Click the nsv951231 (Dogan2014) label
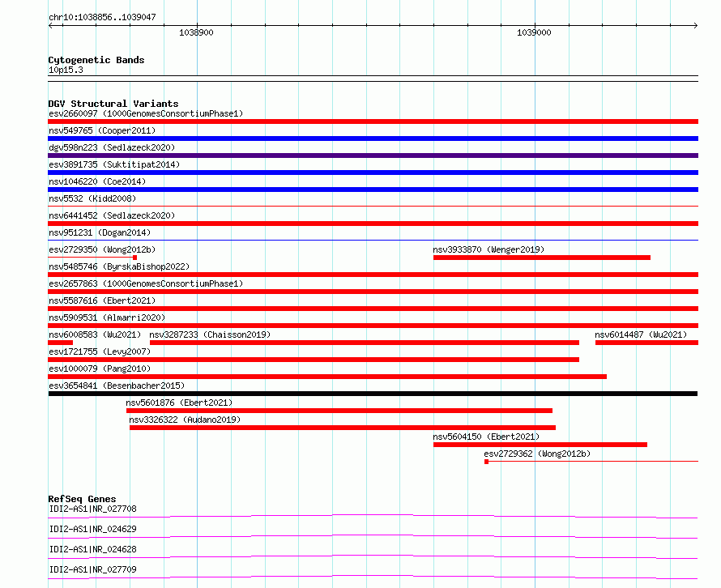Screen dimensions: 721x588 click(100, 232)
